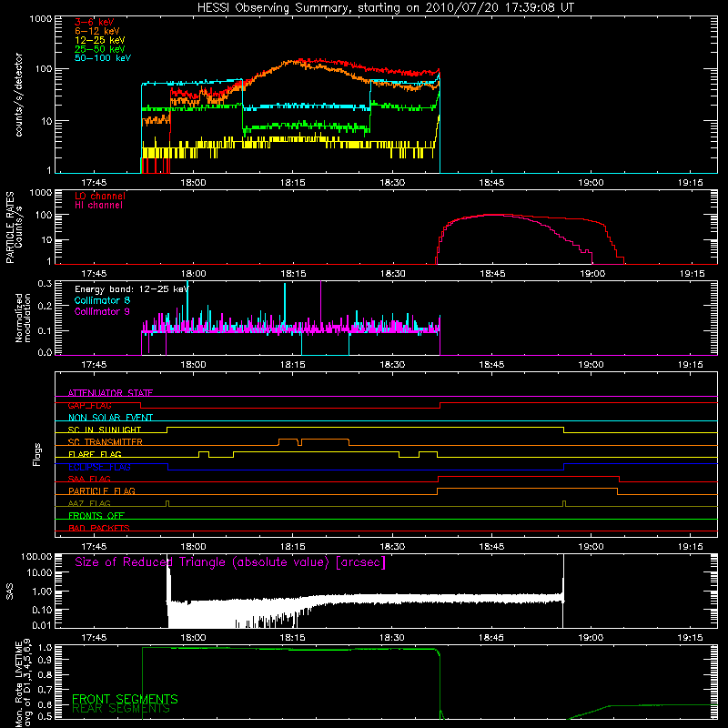Click the Normalized modulation axis label

click(23, 318)
